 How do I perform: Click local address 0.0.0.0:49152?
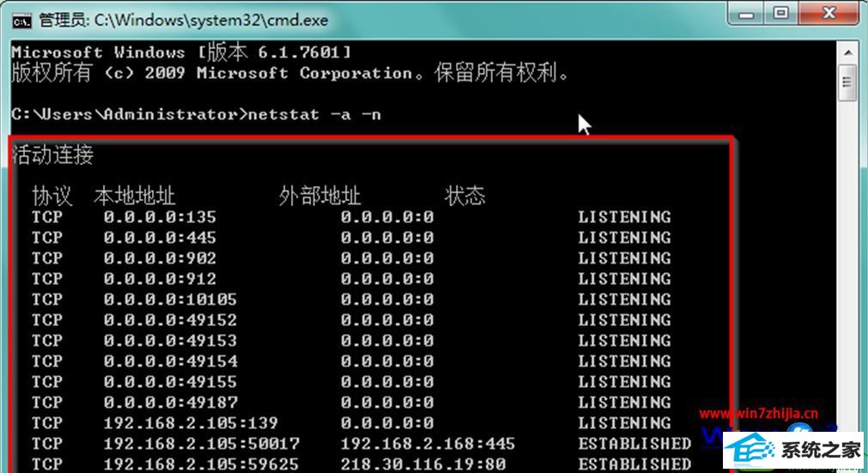point(171,319)
